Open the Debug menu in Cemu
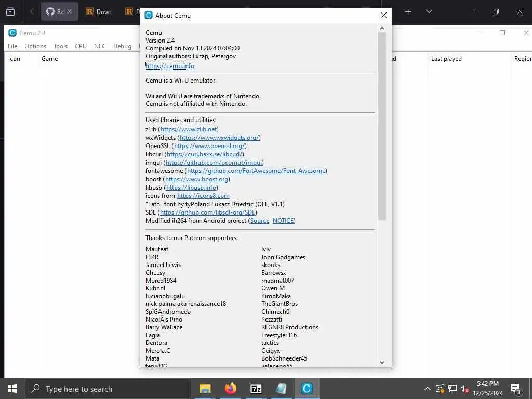The height and width of the screenshot is (399, 532). [x=122, y=46]
